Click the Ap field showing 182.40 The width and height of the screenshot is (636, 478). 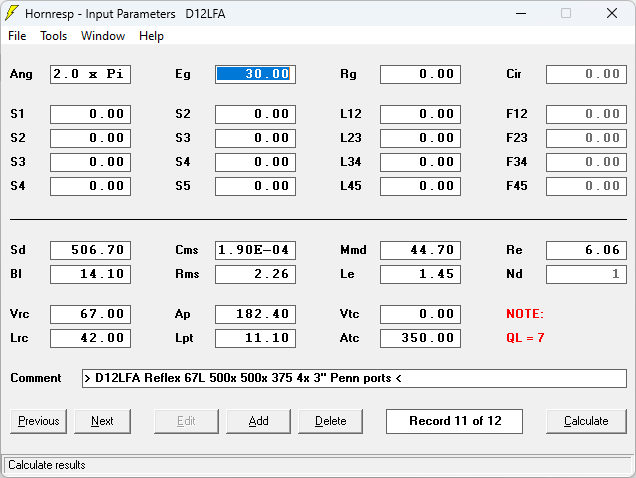click(x=256, y=314)
